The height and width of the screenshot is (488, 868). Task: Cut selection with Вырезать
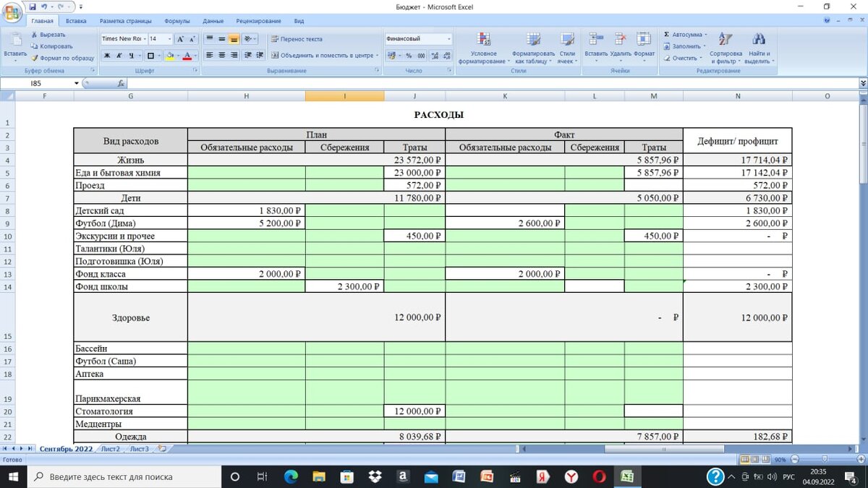[48, 35]
